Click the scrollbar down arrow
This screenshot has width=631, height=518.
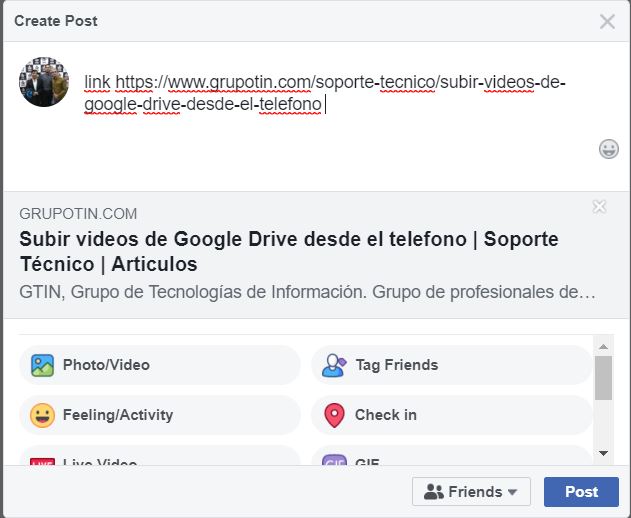pyautogui.click(x=603, y=453)
